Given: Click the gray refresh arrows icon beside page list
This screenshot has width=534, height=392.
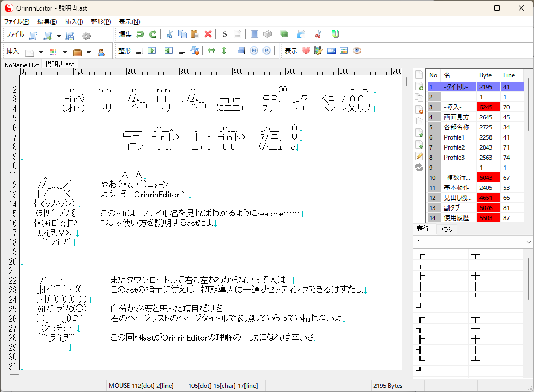Looking at the screenshot, I should click(419, 168).
